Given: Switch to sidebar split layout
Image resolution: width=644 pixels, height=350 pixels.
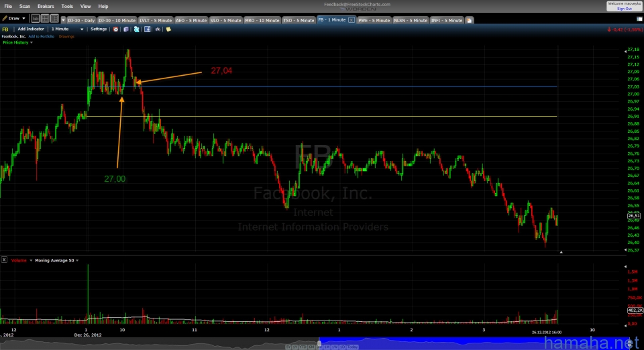Looking at the screenshot, I should [54, 19].
